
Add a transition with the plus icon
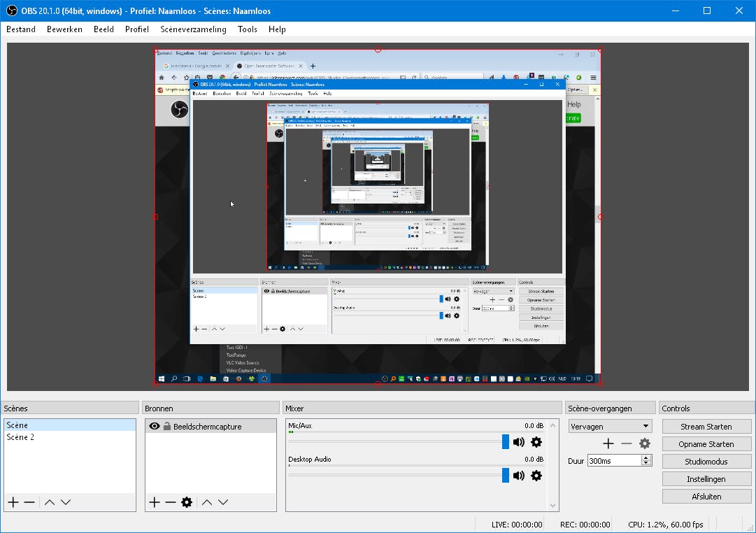click(x=608, y=443)
